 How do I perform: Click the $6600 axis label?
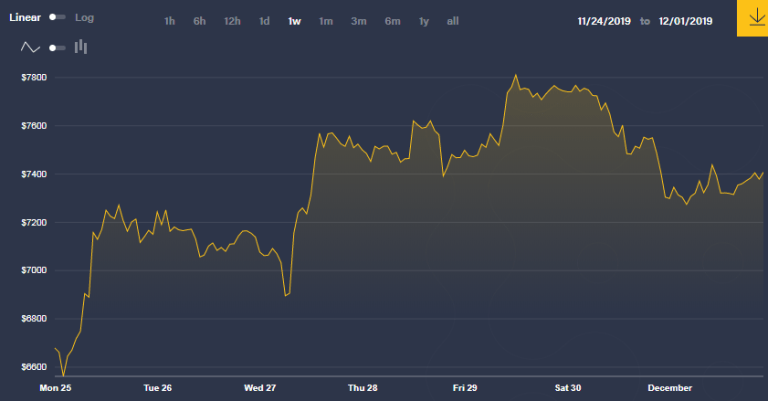click(34, 367)
